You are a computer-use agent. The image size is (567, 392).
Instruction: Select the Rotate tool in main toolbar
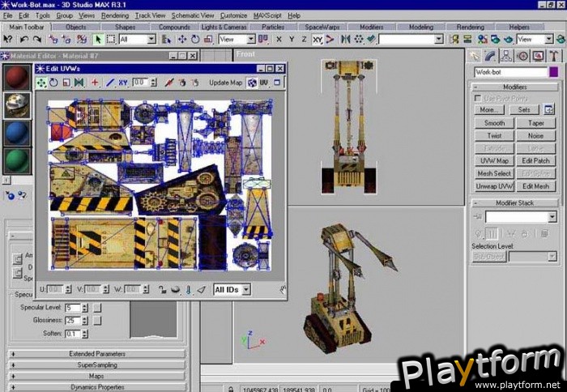point(195,39)
